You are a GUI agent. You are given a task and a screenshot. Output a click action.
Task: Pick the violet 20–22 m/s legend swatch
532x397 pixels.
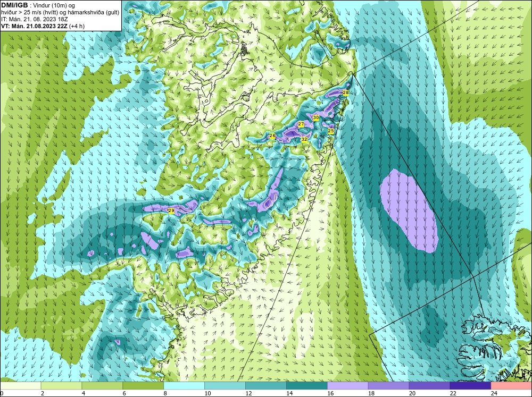pos(429,386)
